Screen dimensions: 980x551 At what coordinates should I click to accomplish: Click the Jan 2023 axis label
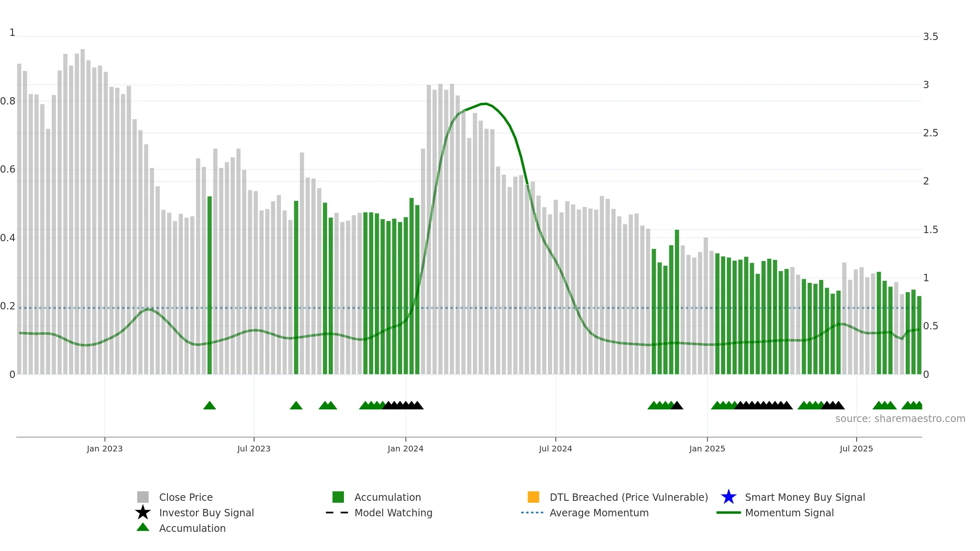point(105,449)
